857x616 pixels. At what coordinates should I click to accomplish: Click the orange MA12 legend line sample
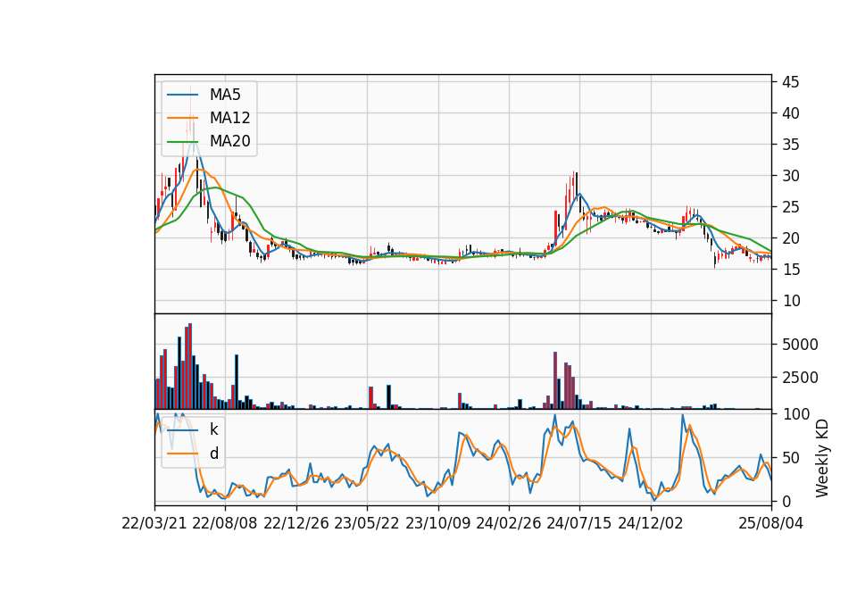point(182,118)
